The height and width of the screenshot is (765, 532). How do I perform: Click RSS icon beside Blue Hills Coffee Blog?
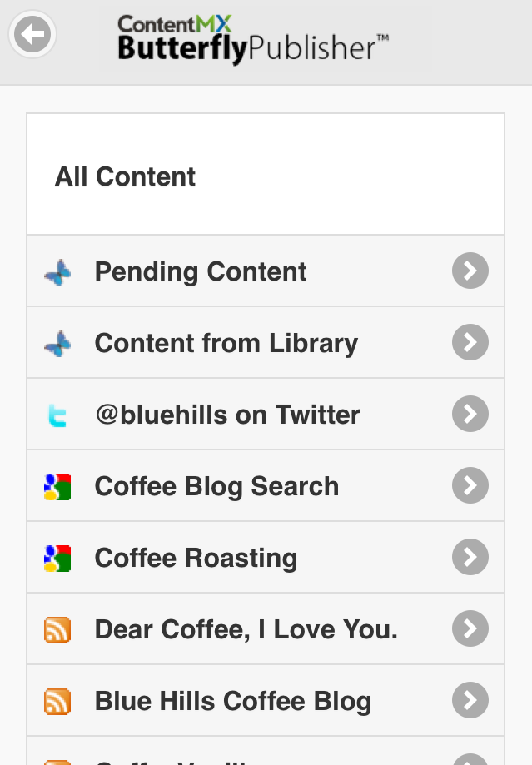[57, 701]
